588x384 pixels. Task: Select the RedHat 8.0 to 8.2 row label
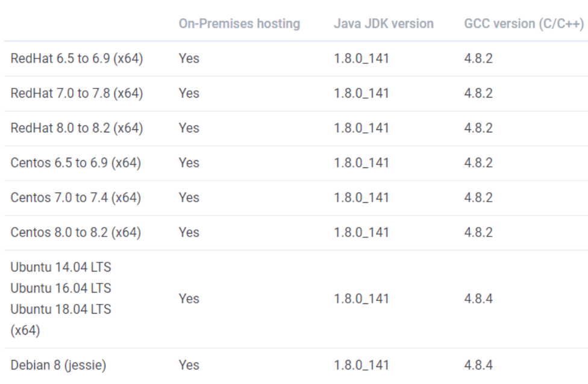coord(77,128)
